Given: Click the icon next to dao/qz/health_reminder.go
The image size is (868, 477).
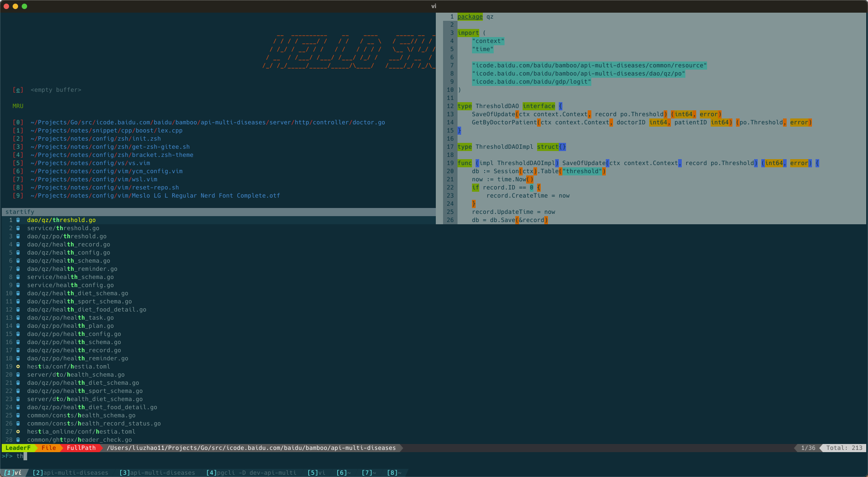Looking at the screenshot, I should (x=18, y=269).
